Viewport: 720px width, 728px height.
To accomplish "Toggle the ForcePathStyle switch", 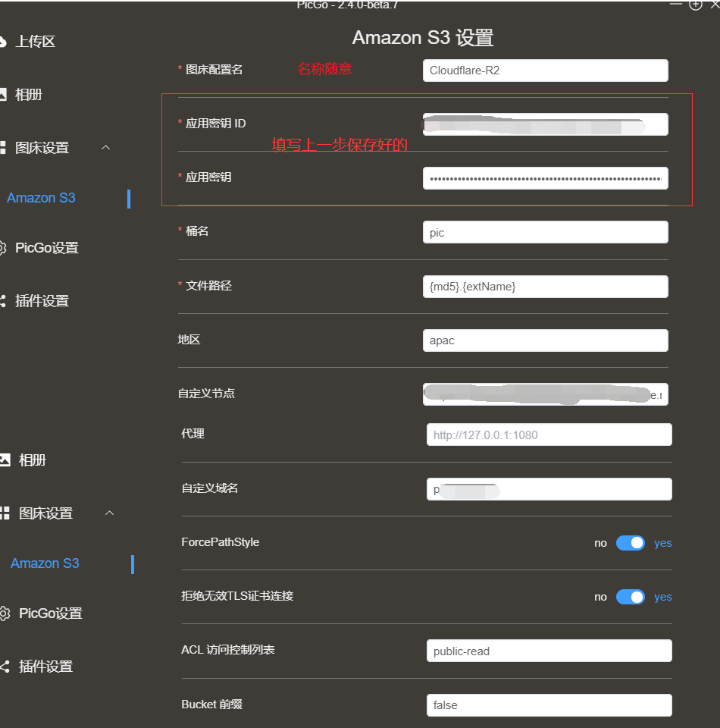I will tap(630, 543).
